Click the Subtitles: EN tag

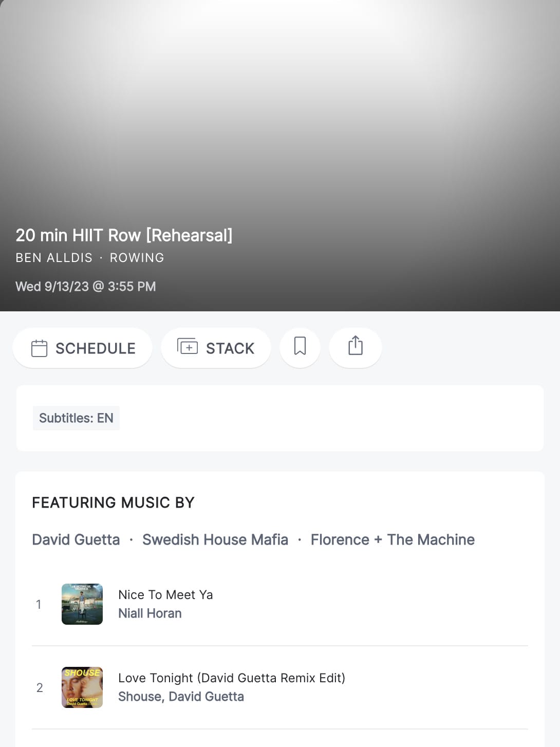76,418
